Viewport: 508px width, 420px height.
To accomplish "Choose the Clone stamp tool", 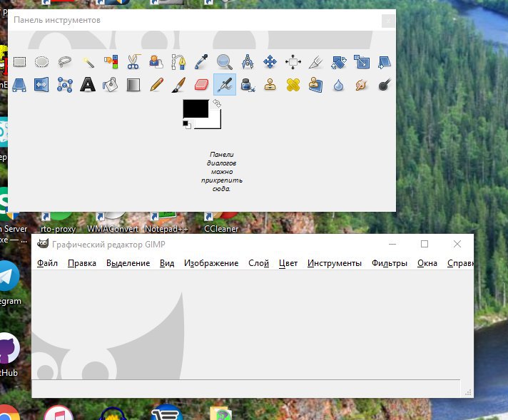I will tap(270, 85).
